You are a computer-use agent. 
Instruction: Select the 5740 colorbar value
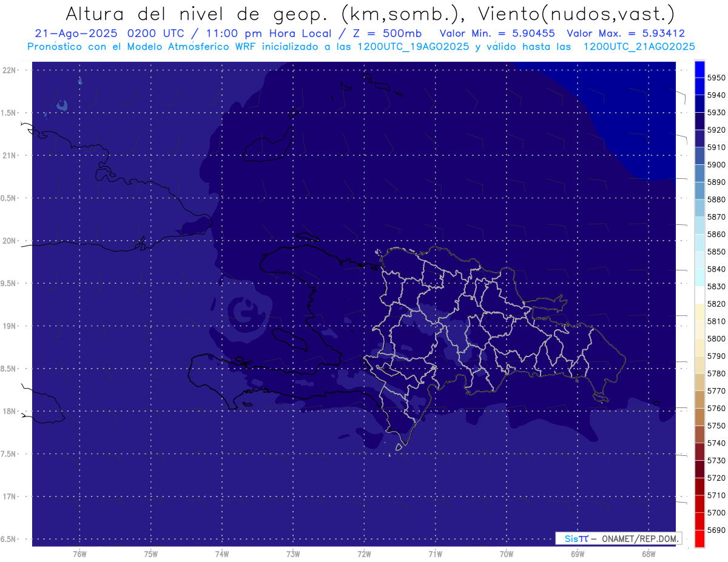[716, 443]
